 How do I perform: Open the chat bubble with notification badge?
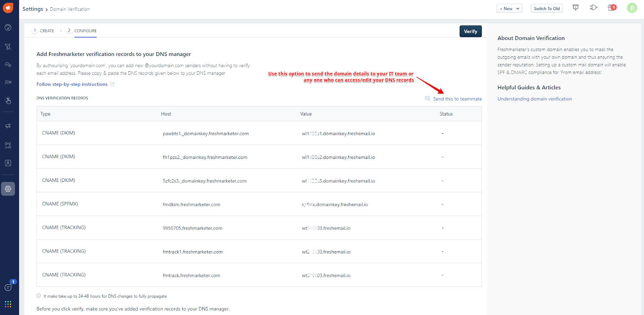(x=8, y=286)
